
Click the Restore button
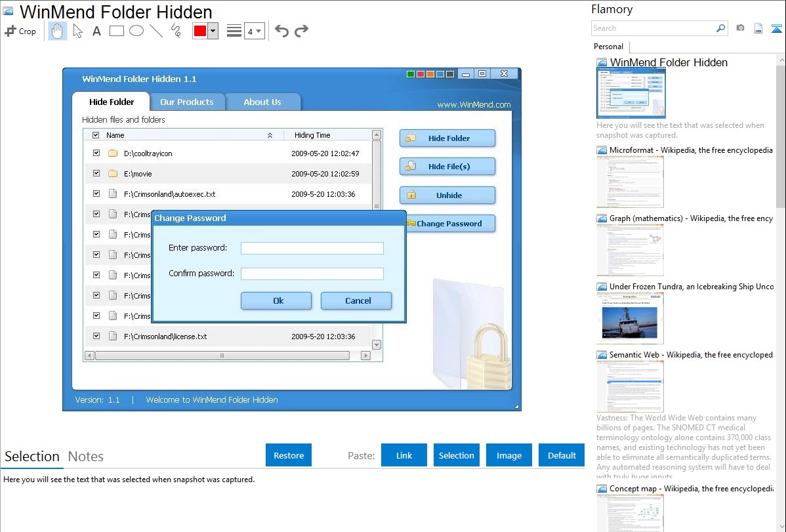point(289,455)
